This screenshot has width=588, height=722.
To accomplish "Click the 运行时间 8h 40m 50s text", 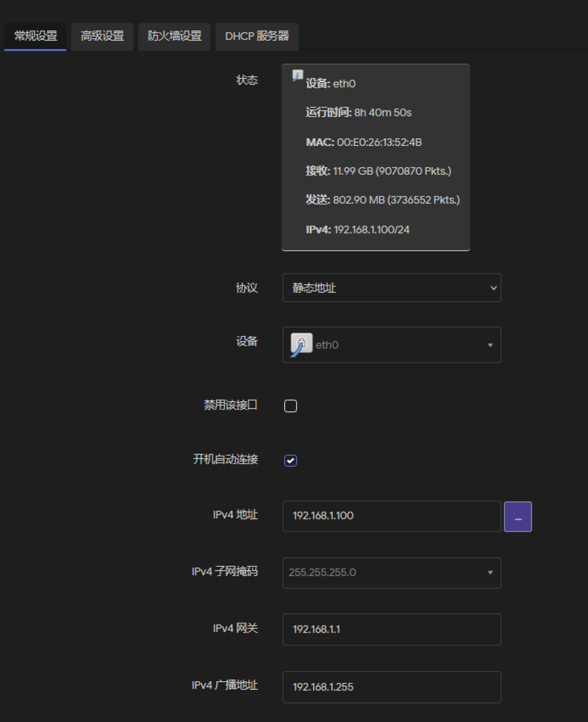I will 358,113.
